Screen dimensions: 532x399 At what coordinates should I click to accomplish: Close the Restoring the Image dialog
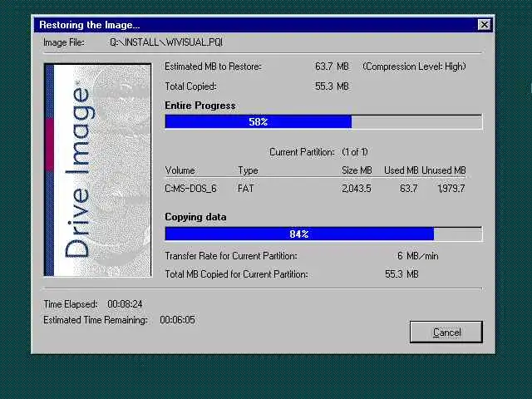click(x=484, y=25)
